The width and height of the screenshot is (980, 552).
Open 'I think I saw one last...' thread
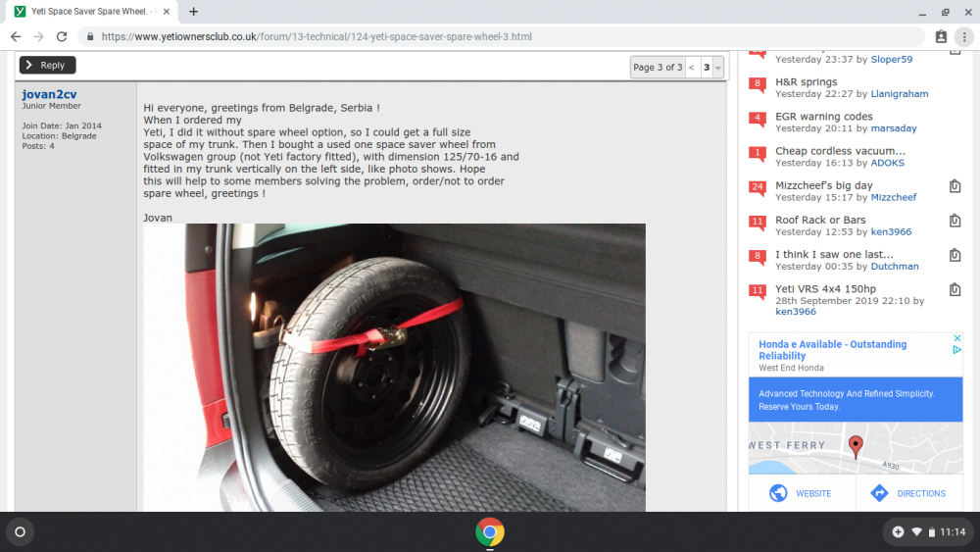coord(834,254)
